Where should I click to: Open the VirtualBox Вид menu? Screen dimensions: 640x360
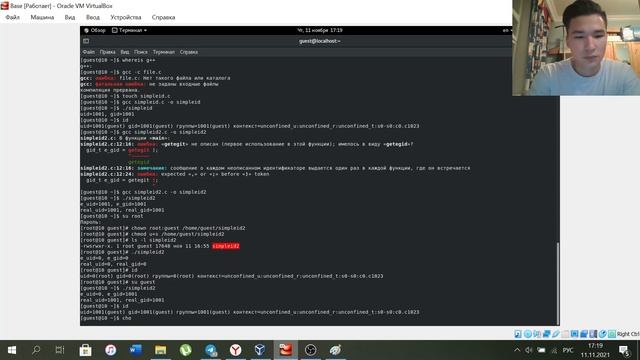[x=70, y=17]
